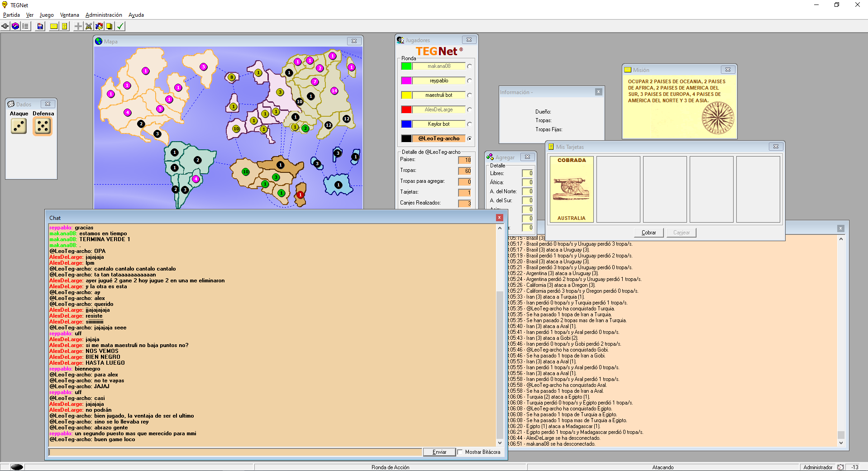This screenshot has height=471, width=868.
Task: Click the connect plug toolbar icon
Action: pyautogui.click(x=5, y=26)
